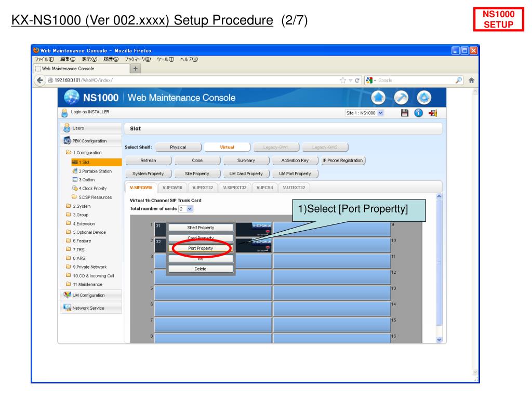
Task: Open UM Configuration section
Action: coord(91,295)
